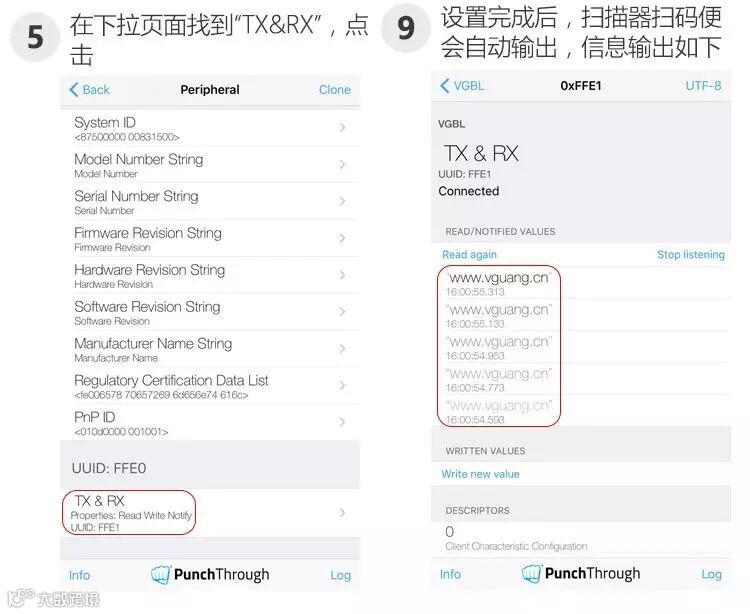This screenshot has height=614, width=750.
Task: Expand Firmware Revision String row
Action: (x=210, y=239)
